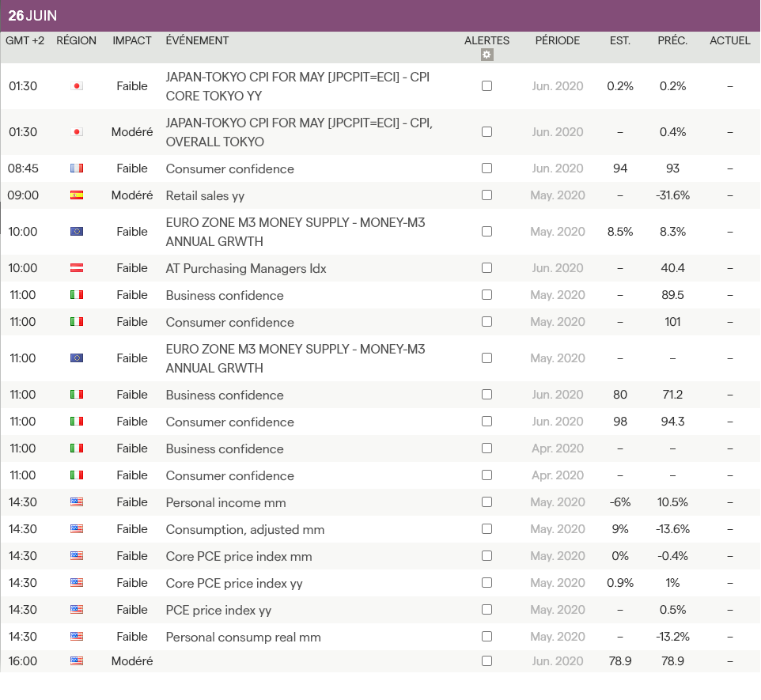761x700 pixels.
Task: Click Italy flag in May 2020 Consumer confidence row
Action: pos(77,322)
